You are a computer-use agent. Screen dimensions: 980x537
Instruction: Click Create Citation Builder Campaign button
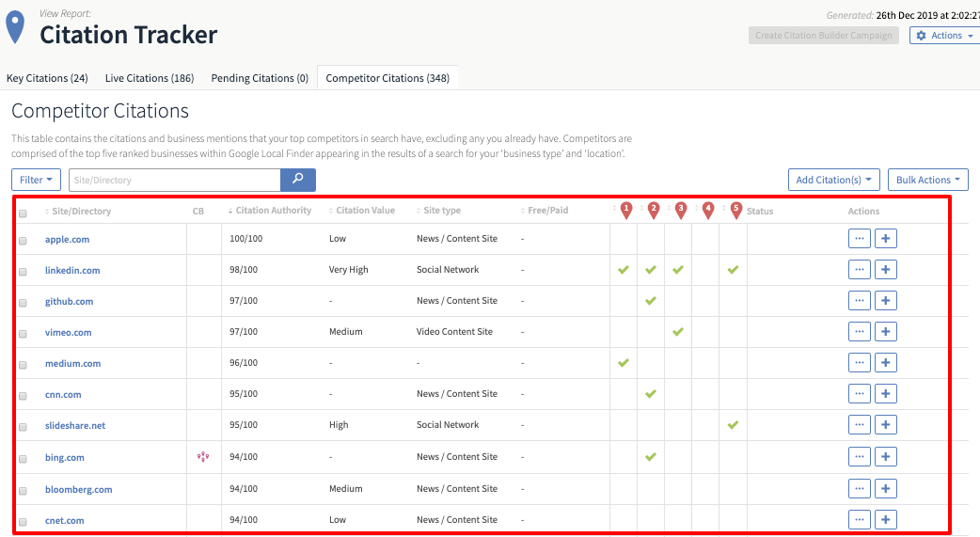(x=824, y=36)
